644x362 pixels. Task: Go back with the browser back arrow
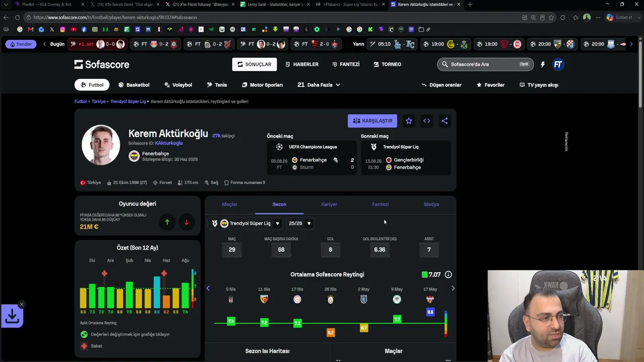[x=6, y=17]
